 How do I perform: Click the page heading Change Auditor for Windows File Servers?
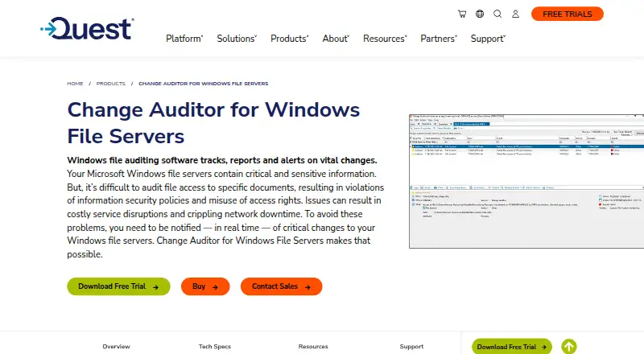click(x=213, y=123)
